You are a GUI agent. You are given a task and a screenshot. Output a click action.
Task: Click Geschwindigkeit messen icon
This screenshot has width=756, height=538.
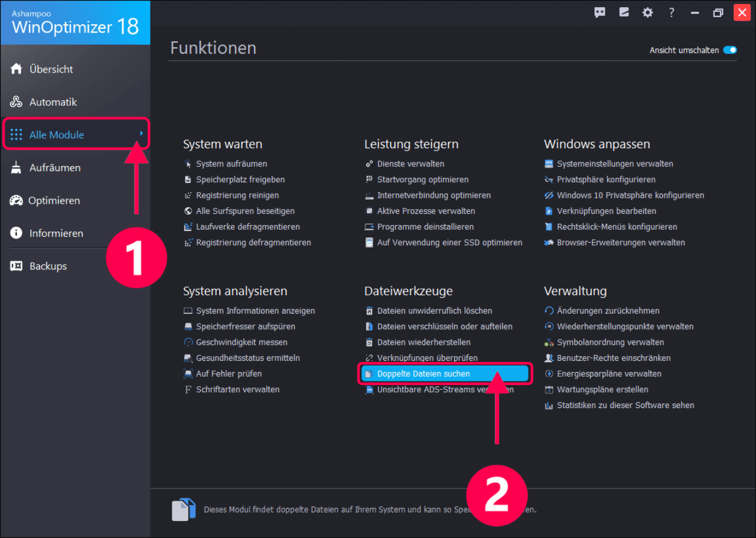188,343
